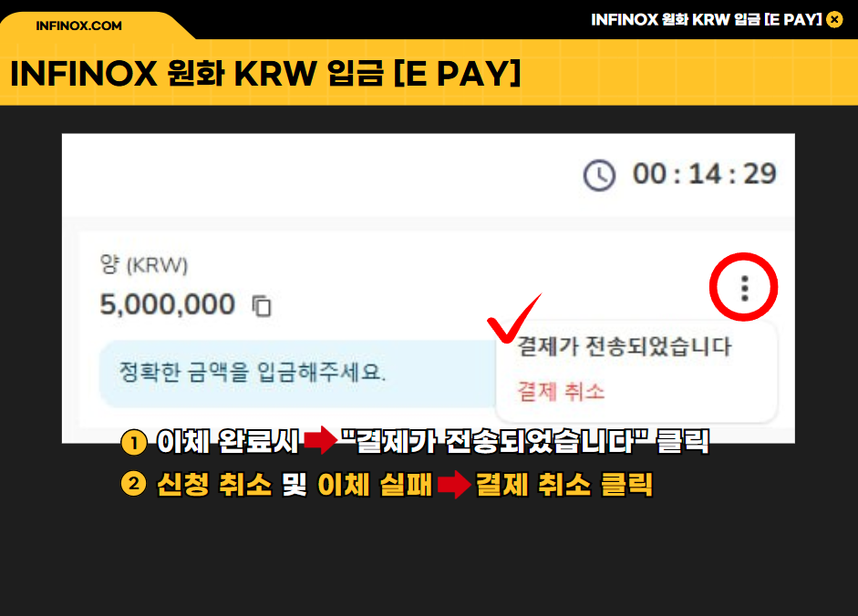
Task: Click the yellow circled number 2 badge
Action: [x=134, y=484]
